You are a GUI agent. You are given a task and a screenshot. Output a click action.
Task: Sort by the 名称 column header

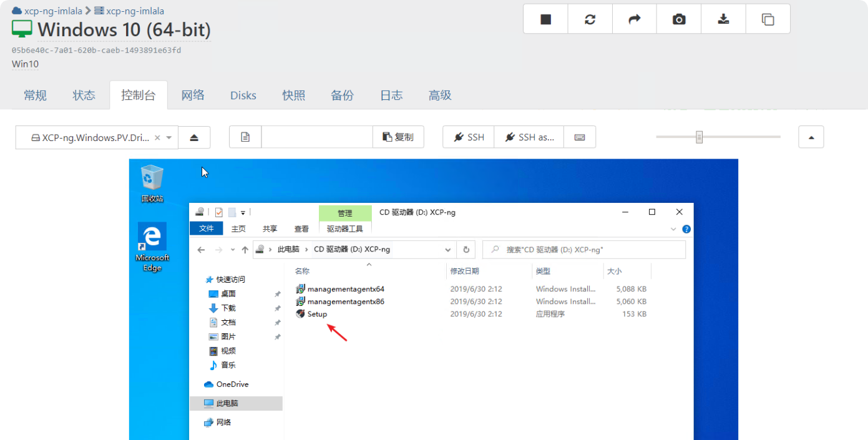point(302,271)
